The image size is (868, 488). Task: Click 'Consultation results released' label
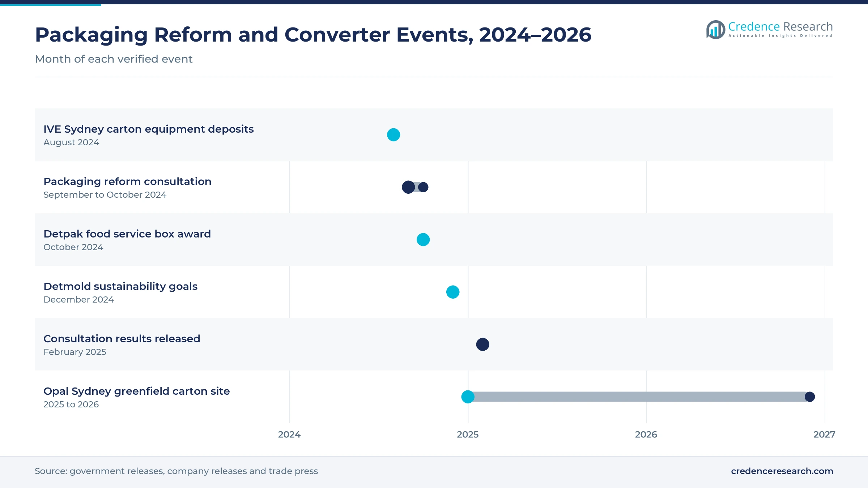[122, 339]
